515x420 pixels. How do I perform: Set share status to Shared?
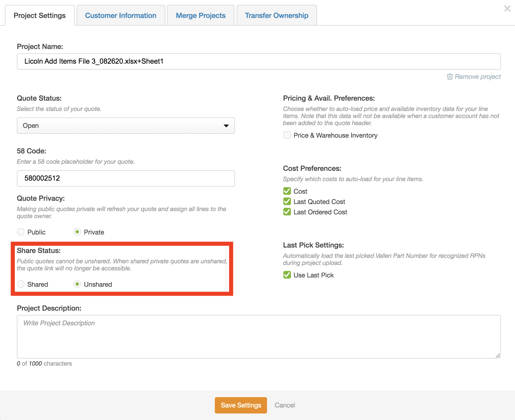[21, 284]
